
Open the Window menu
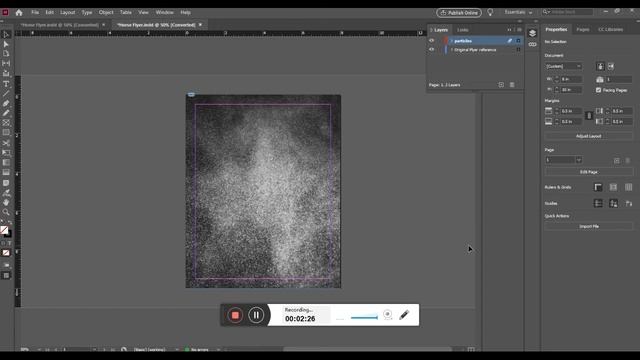click(x=164, y=12)
